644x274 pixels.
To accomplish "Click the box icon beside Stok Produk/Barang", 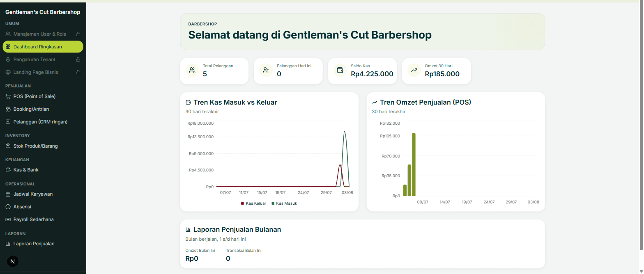I will click(8, 146).
